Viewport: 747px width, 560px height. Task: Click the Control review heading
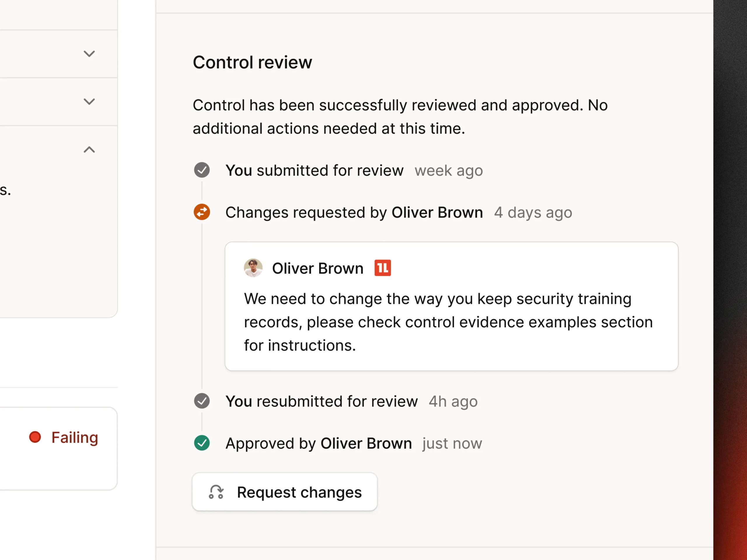(x=253, y=62)
